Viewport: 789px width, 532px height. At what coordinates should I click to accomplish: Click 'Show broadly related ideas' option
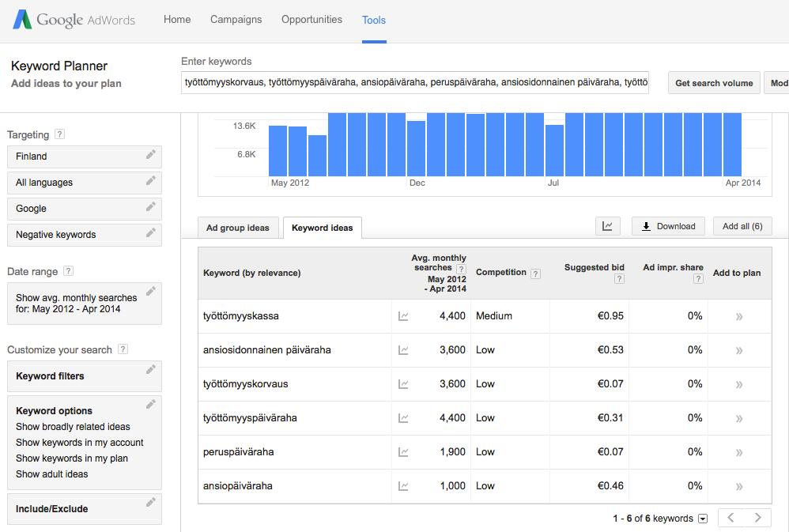[x=73, y=427]
